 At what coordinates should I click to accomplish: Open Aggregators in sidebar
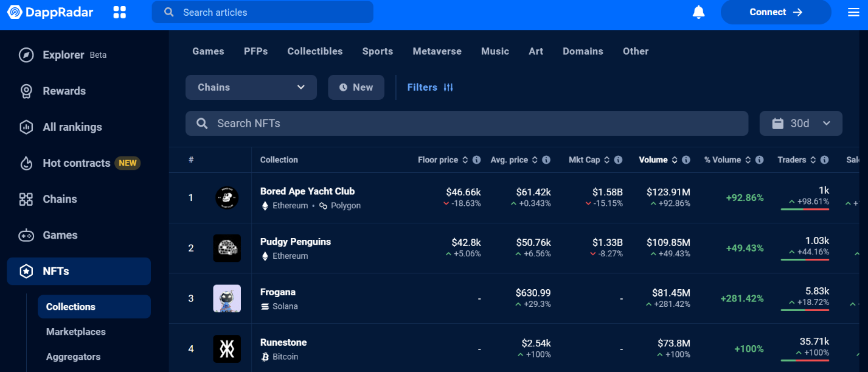tap(74, 357)
